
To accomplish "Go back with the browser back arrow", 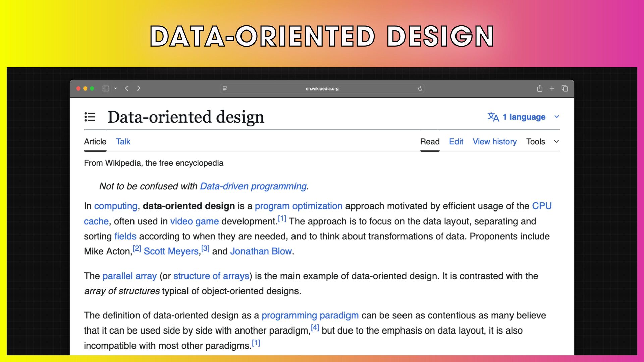I will tap(127, 88).
